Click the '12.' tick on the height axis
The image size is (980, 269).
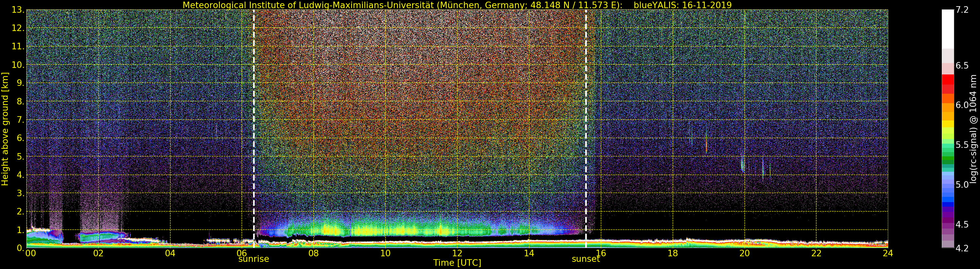click(x=18, y=28)
